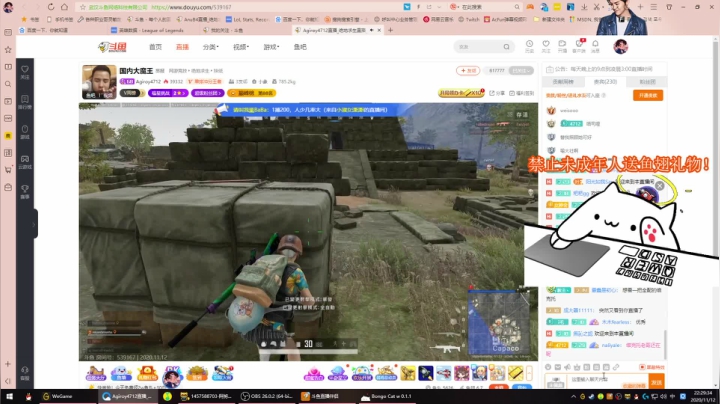Switch to the 粉丝团 tab
This screenshot has height=404, width=720.
(x=647, y=82)
